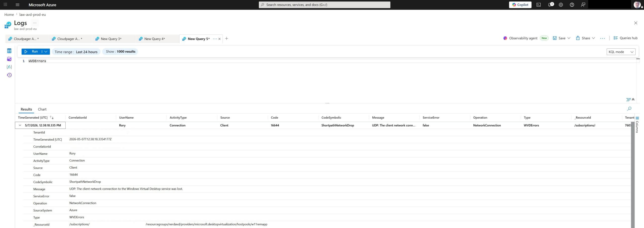
Task: Open Logs title ellipsis menu
Action: pos(35,23)
